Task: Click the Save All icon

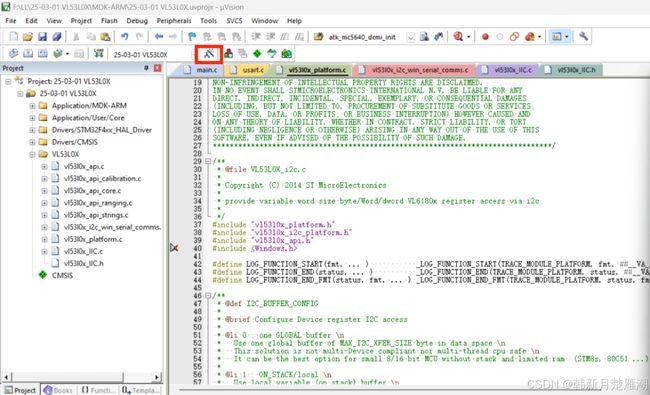Action: pos(57,36)
